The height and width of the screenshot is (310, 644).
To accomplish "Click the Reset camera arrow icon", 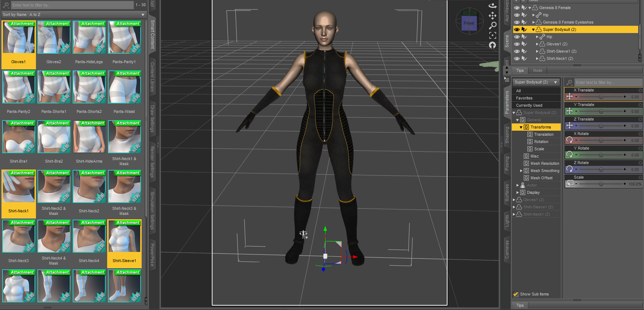I will (x=493, y=45).
